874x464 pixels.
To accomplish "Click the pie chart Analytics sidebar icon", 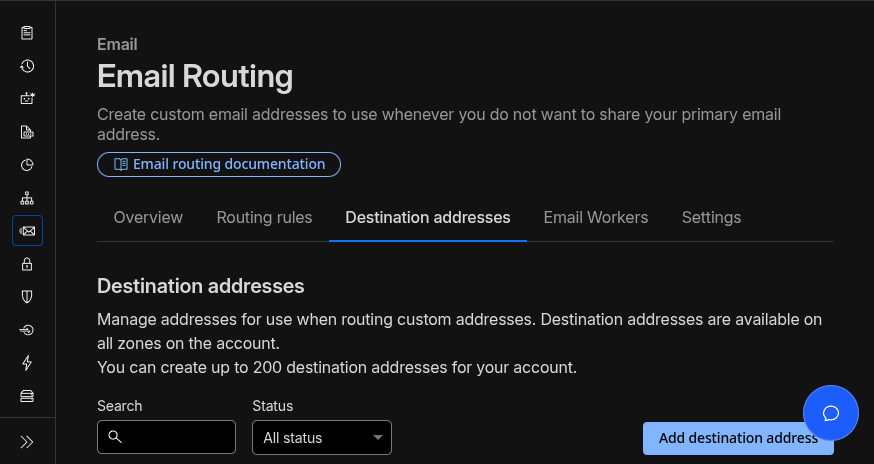I will coord(27,165).
